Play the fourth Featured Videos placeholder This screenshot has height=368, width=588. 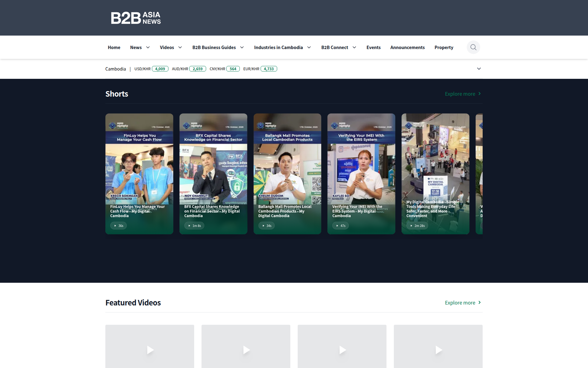click(x=438, y=350)
